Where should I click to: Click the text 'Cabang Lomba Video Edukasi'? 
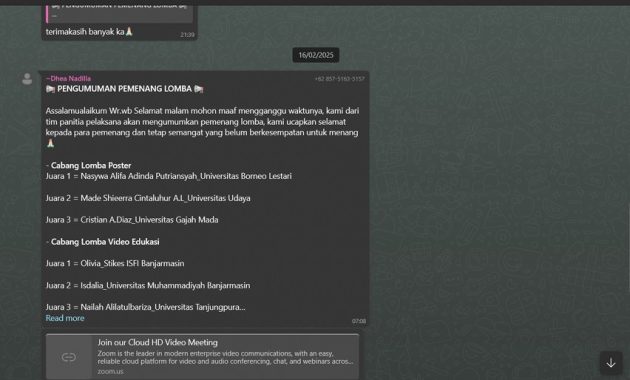click(105, 241)
